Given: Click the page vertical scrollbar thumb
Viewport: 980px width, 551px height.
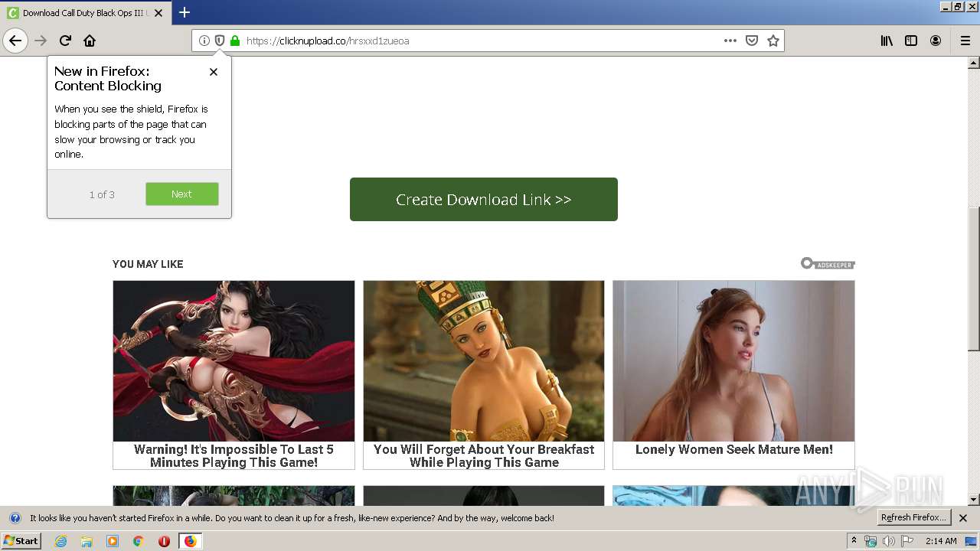Looking at the screenshot, I should point(974,278).
